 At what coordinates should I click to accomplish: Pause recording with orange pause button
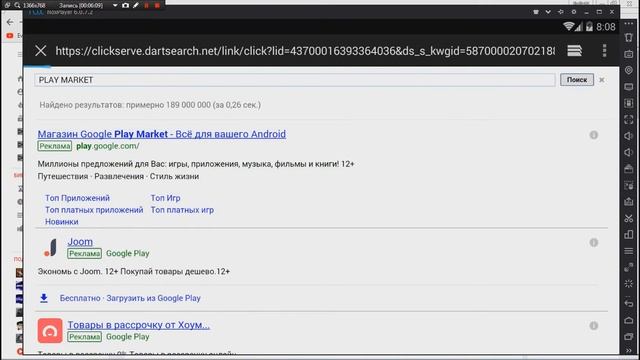(x=147, y=5)
